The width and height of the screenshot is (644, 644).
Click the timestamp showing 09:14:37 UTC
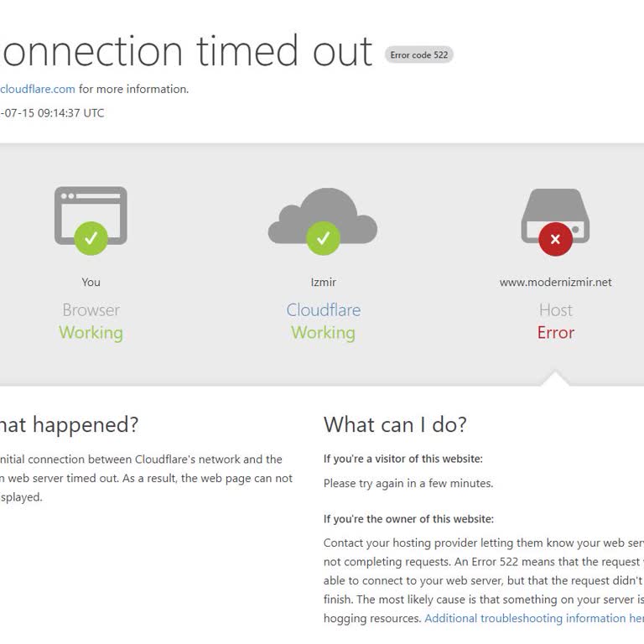pos(53,113)
